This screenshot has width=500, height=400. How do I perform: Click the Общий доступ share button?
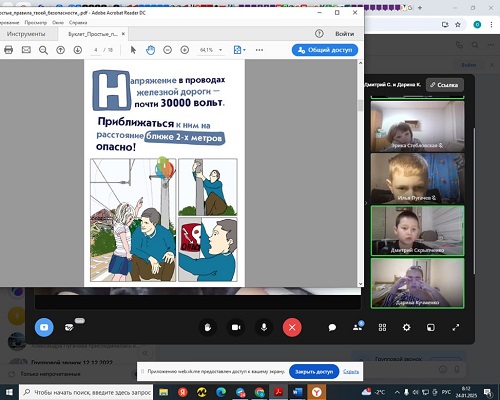point(325,50)
